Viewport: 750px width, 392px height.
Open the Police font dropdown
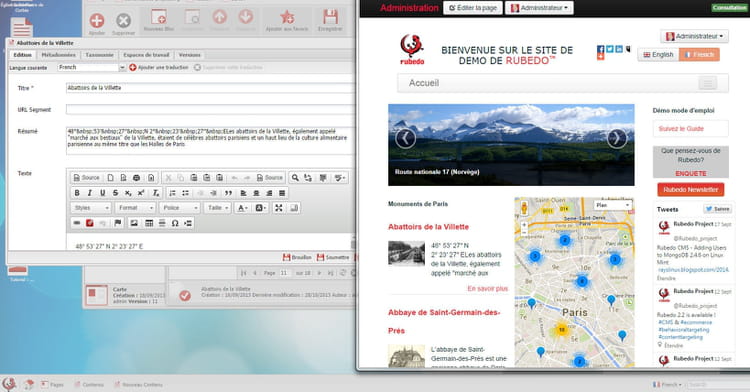(180, 207)
